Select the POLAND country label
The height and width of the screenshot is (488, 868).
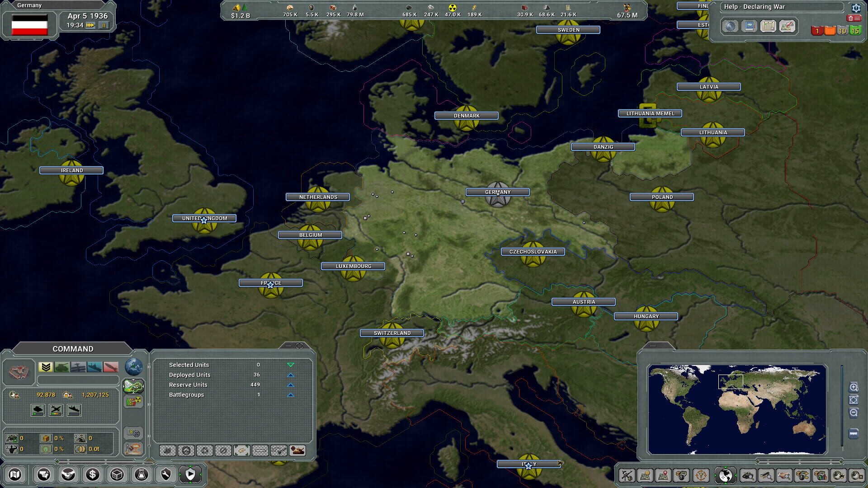click(662, 197)
